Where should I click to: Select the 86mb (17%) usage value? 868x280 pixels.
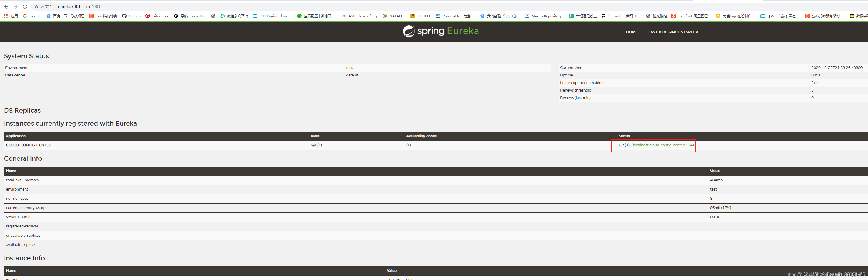coord(720,208)
